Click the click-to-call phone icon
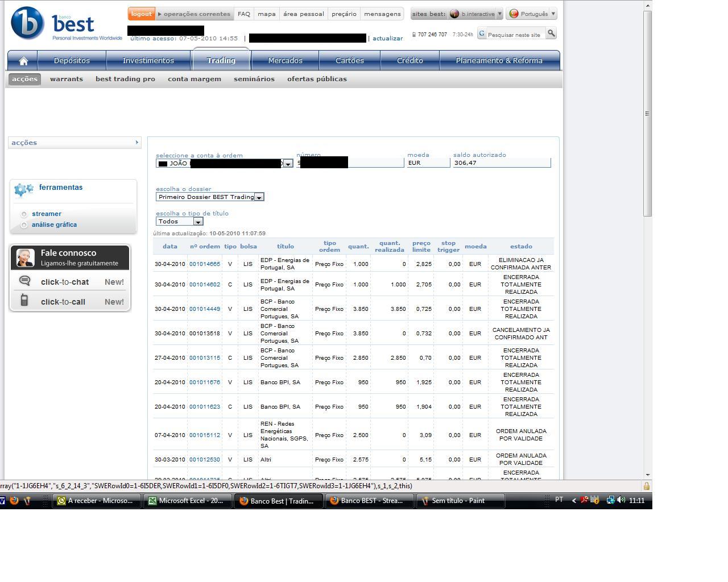The width and height of the screenshot is (728, 582). [24, 300]
